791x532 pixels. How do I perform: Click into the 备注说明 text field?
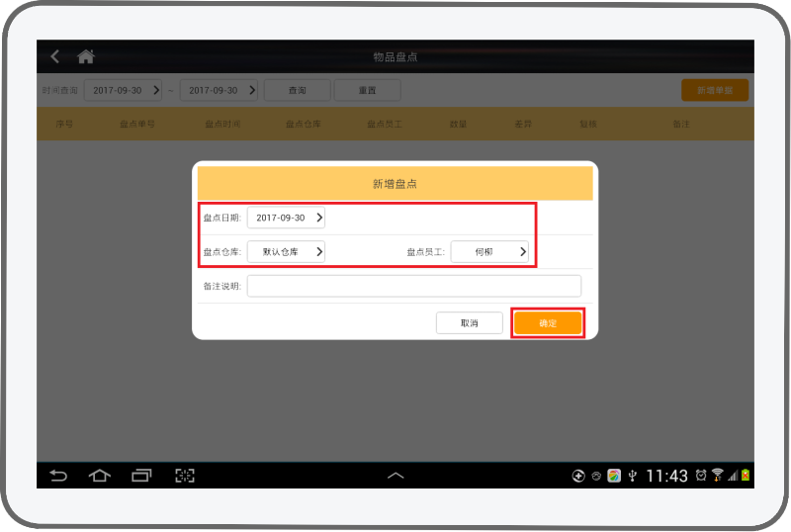[413, 286]
